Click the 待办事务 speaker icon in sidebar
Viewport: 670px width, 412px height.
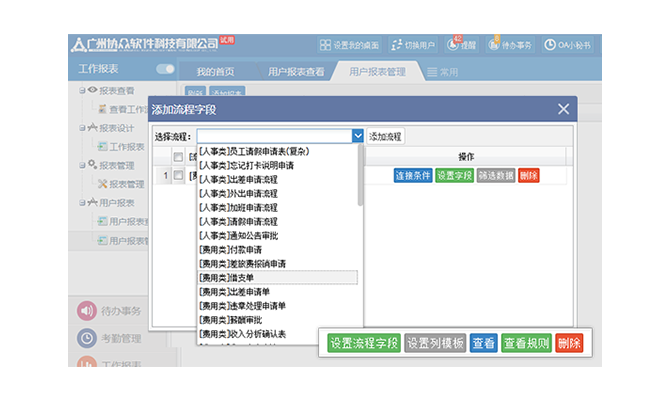(86, 311)
